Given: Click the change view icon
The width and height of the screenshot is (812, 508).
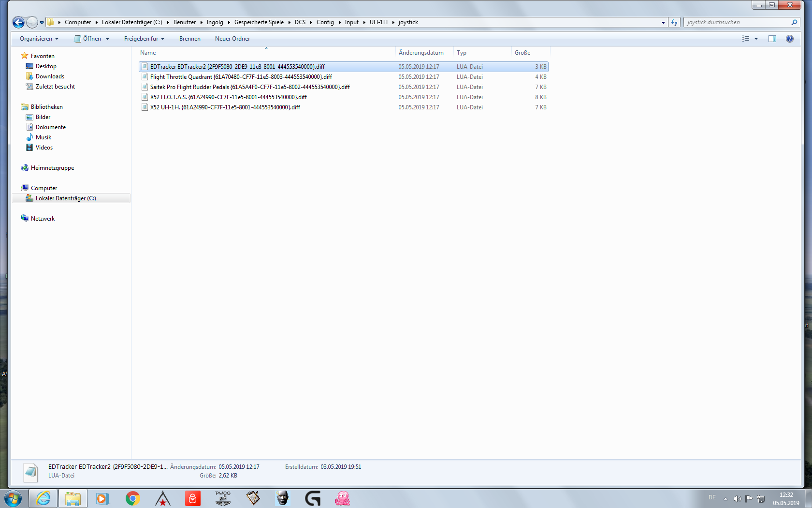Looking at the screenshot, I should [x=746, y=39].
